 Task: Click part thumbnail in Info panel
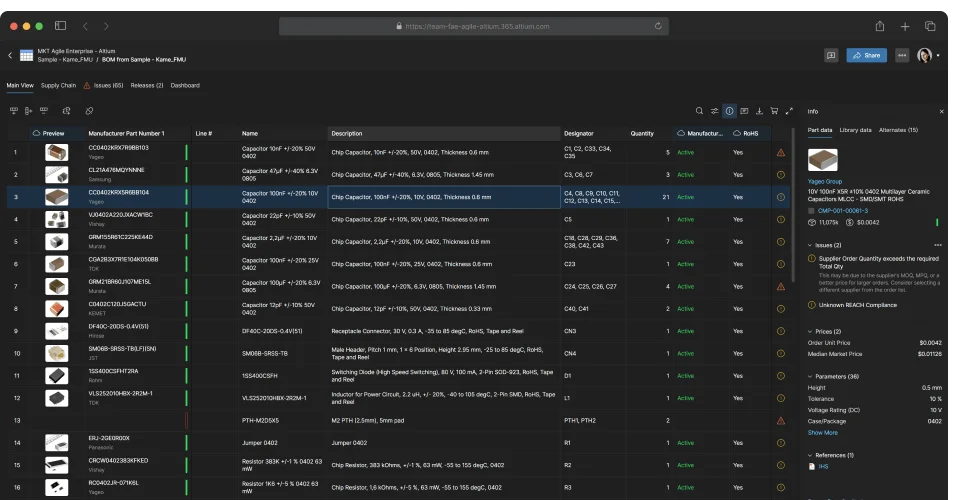pyautogui.click(x=822, y=160)
